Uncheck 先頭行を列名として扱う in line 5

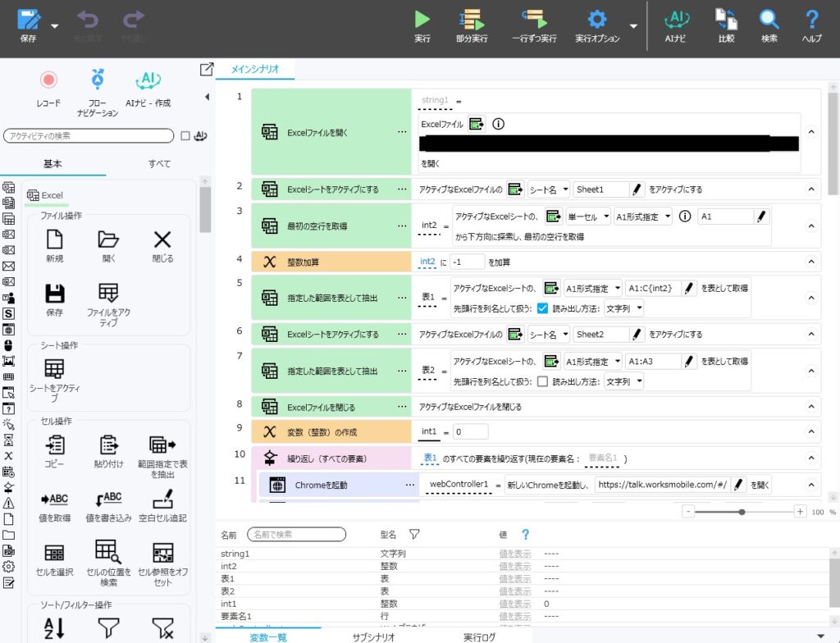pyautogui.click(x=542, y=308)
